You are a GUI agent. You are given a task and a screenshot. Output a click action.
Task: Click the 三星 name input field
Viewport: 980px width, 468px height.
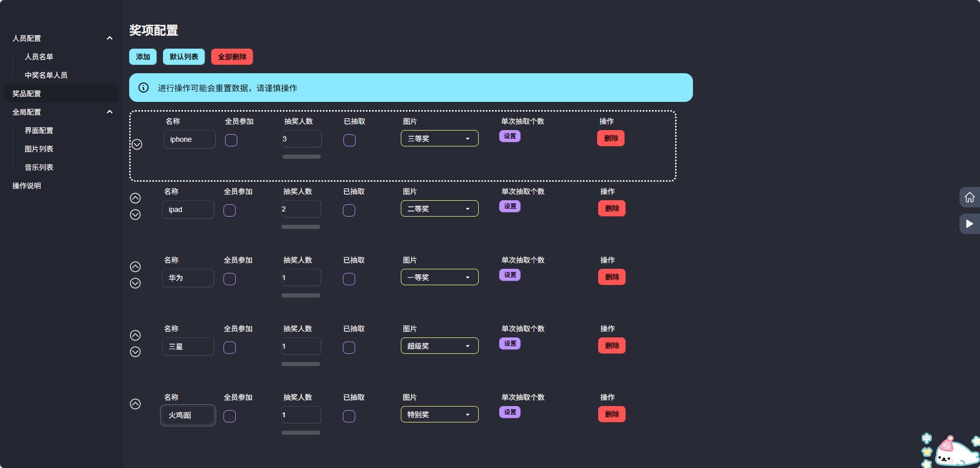click(x=188, y=347)
